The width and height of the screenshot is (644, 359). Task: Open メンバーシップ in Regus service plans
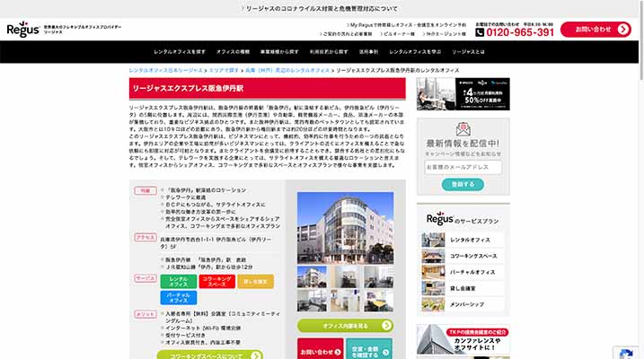(463, 305)
